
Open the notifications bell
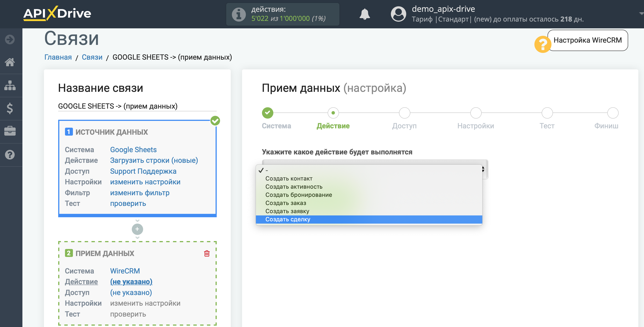point(365,14)
